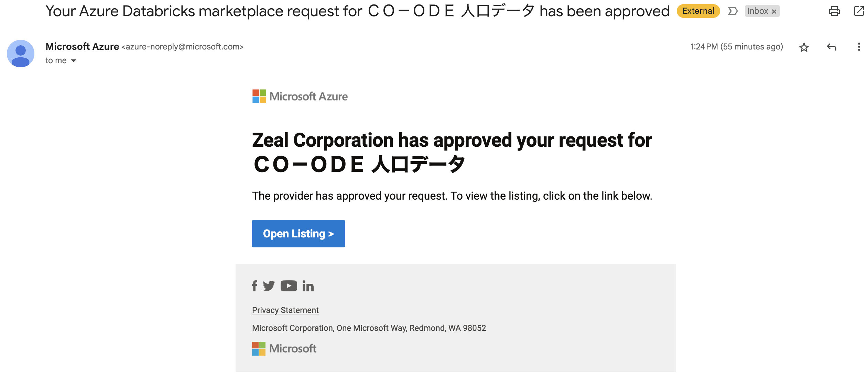Click the Microsoft logo in the footer
This screenshot has height=391, width=868.
click(x=284, y=348)
